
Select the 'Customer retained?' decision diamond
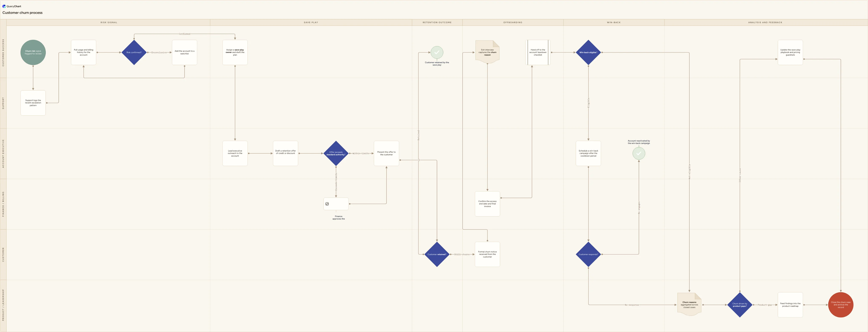pyautogui.click(x=437, y=254)
